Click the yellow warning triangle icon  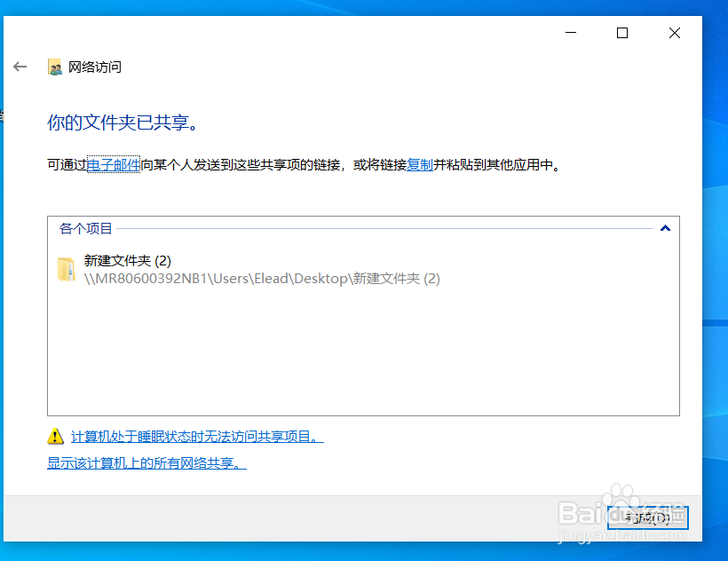coord(54,435)
